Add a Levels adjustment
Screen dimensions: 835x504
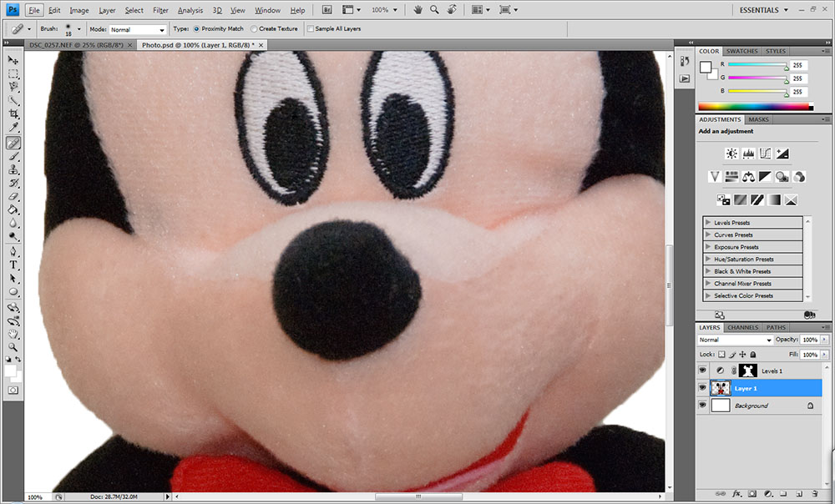(748, 154)
